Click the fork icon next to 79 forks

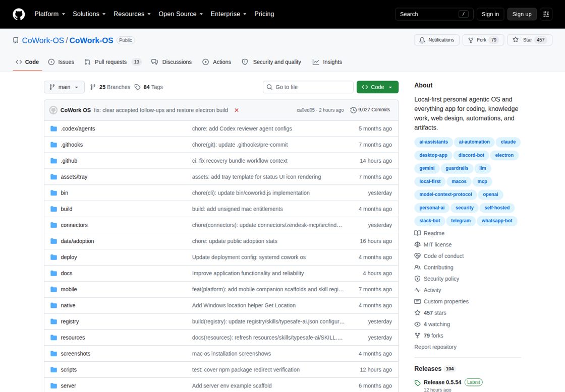[417, 336]
